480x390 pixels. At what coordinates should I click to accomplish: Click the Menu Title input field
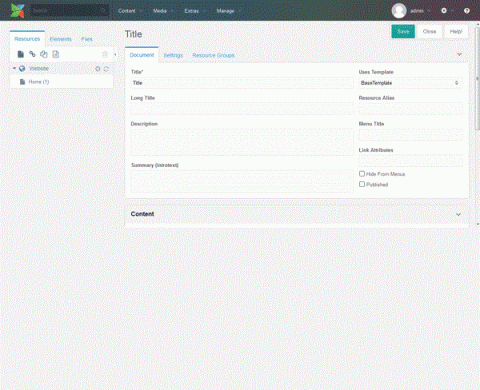410,135
